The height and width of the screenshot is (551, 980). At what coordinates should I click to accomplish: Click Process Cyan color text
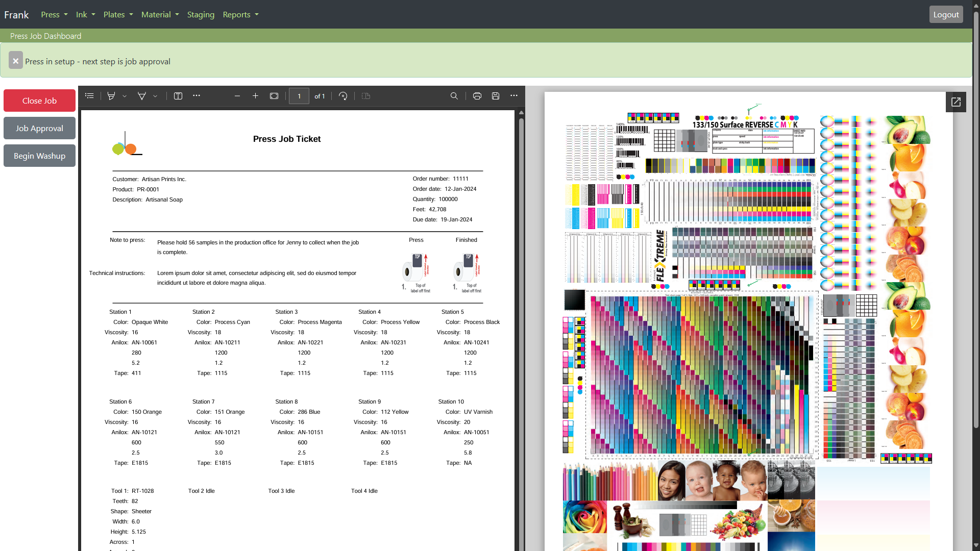tap(232, 322)
